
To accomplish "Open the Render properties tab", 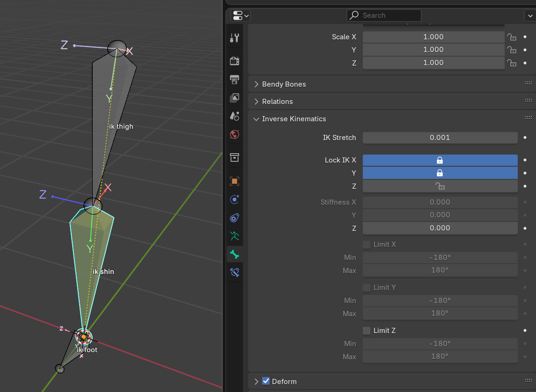I will 235,61.
